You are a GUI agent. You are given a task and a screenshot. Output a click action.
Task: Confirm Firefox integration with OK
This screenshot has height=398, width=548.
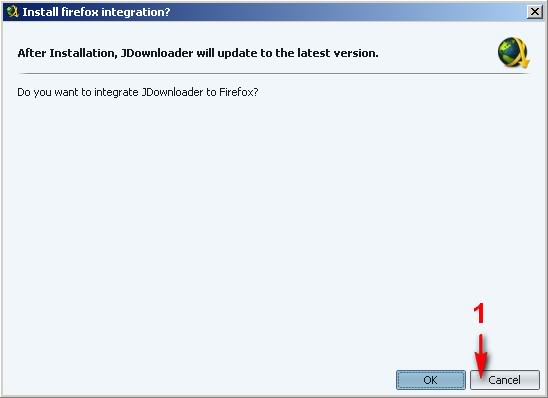click(x=431, y=380)
